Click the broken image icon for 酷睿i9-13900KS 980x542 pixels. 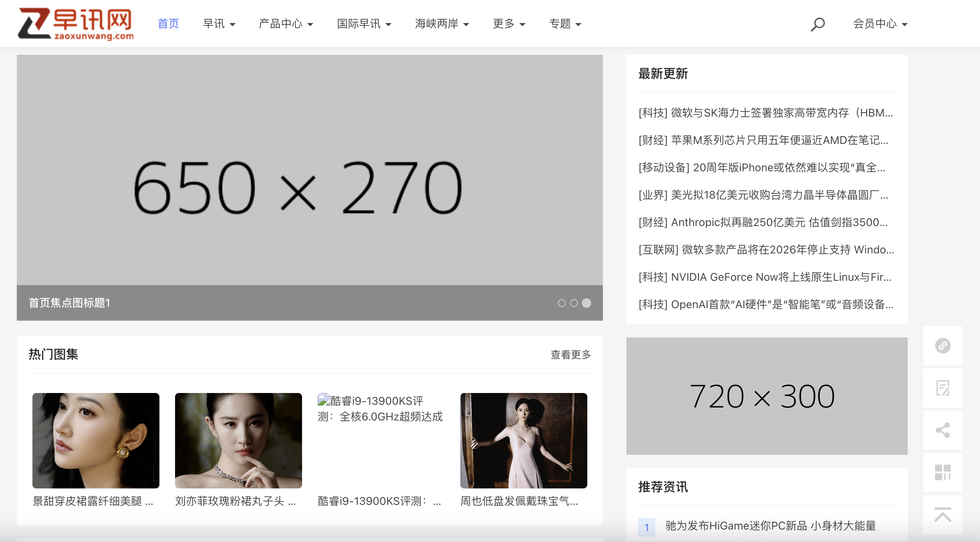click(x=324, y=400)
